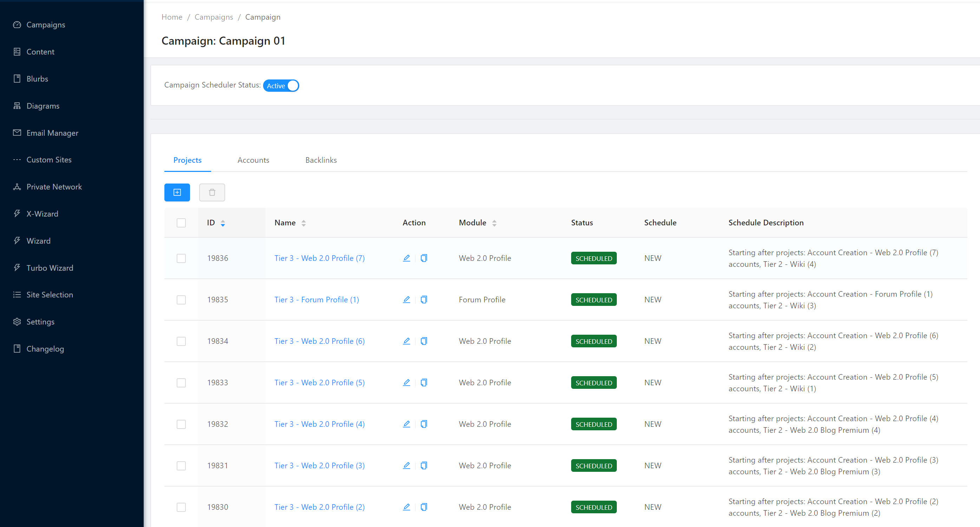Open Tier 3 - Forum Profile (1) link

(316, 300)
